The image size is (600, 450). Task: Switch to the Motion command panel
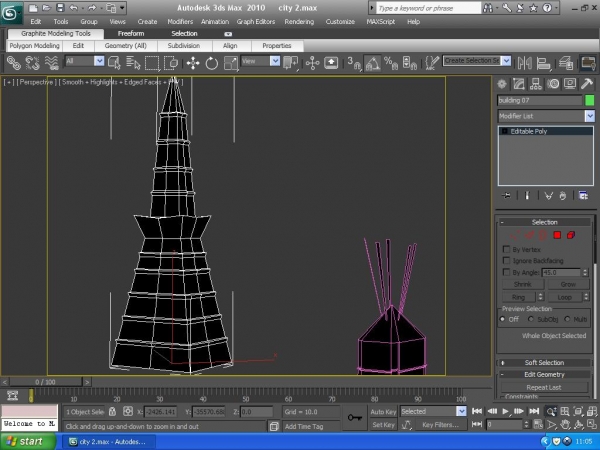553,84
